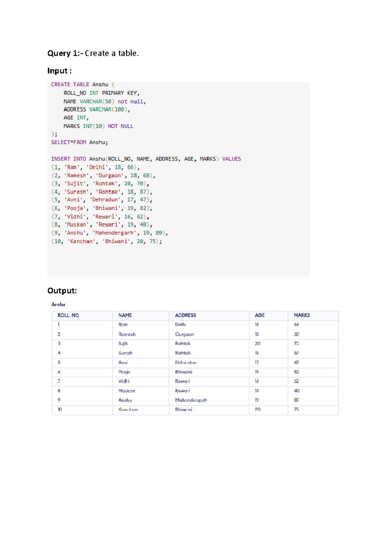Click the "Ramesh" cell in the output table

click(x=127, y=334)
